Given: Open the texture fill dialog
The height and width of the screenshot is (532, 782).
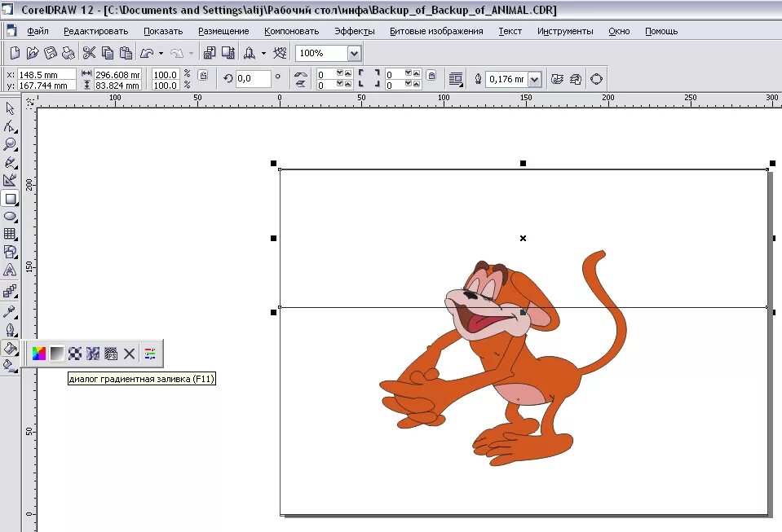Looking at the screenshot, I should pyautogui.click(x=93, y=354).
